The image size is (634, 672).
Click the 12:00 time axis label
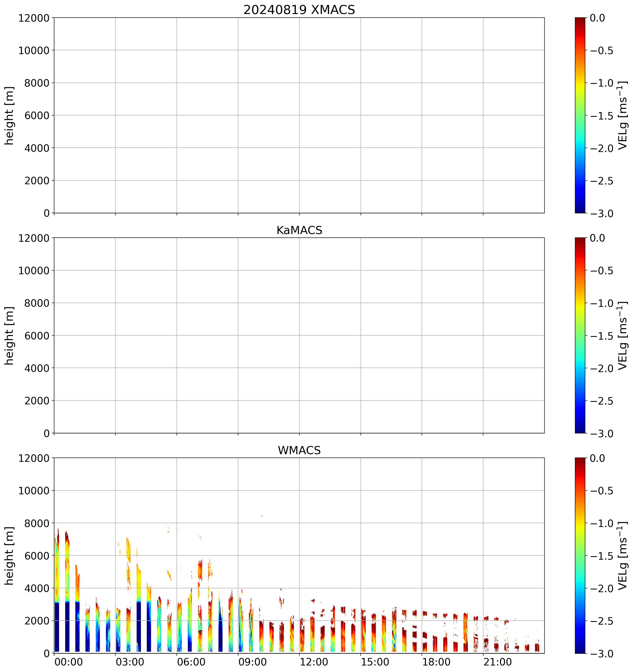tap(314, 662)
